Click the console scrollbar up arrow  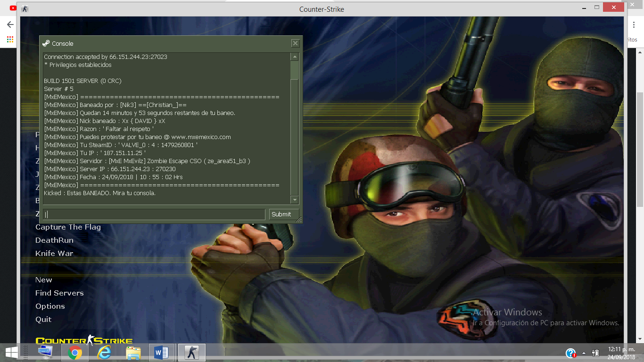[x=295, y=57]
